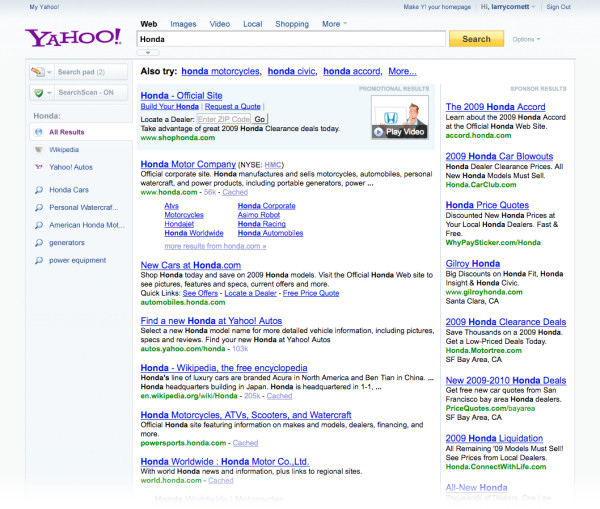Open the SearchScan dropdown arrow
The width and height of the screenshot is (600, 509).
click(x=49, y=93)
